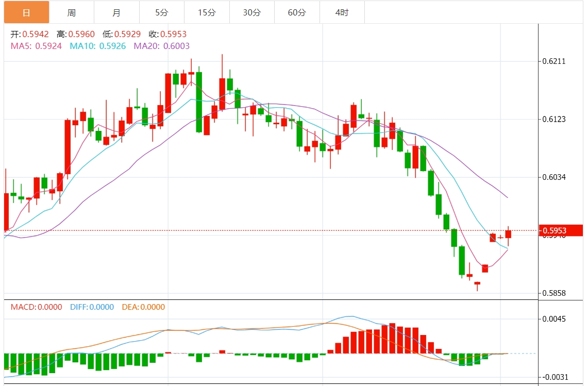Viewport: 588px width, 386px height.
Task: Switch to the 5分 timeframe
Action: [x=161, y=12]
